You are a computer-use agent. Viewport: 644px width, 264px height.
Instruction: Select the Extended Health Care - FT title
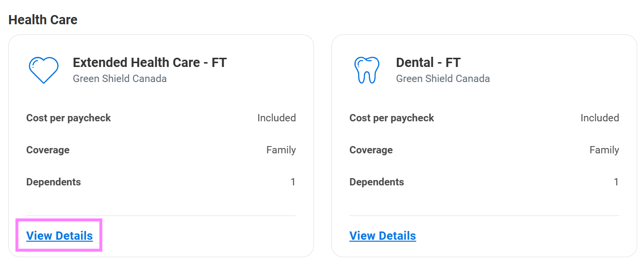pos(149,63)
